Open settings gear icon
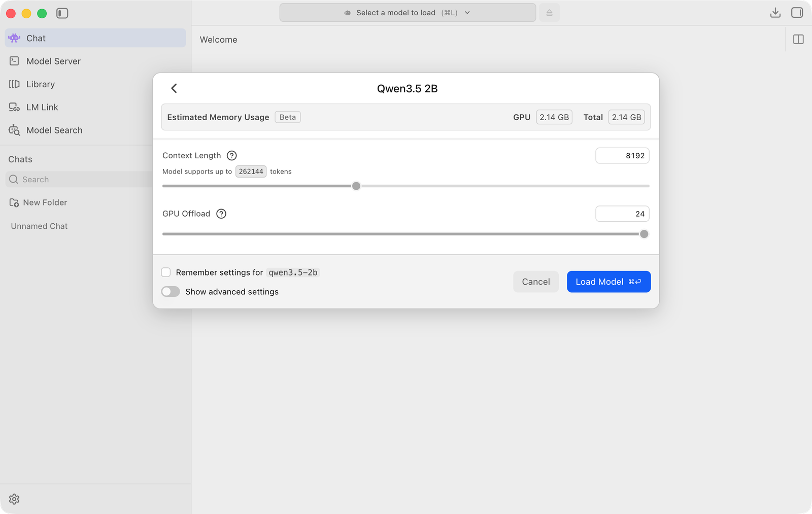The height and width of the screenshot is (514, 812). tap(14, 499)
